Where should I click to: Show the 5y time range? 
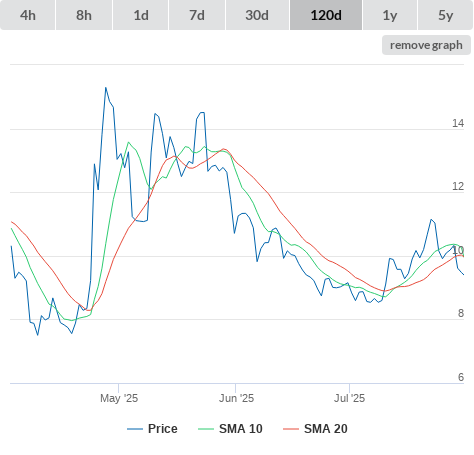click(445, 15)
